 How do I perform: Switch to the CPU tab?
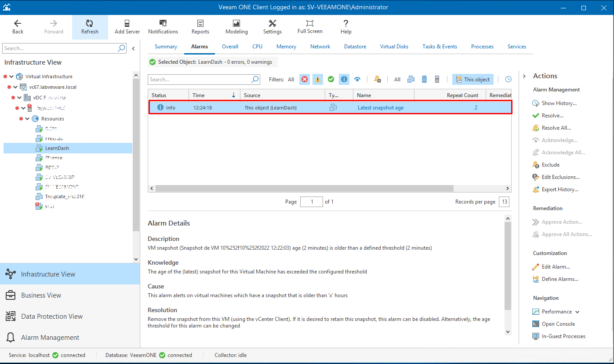(257, 47)
